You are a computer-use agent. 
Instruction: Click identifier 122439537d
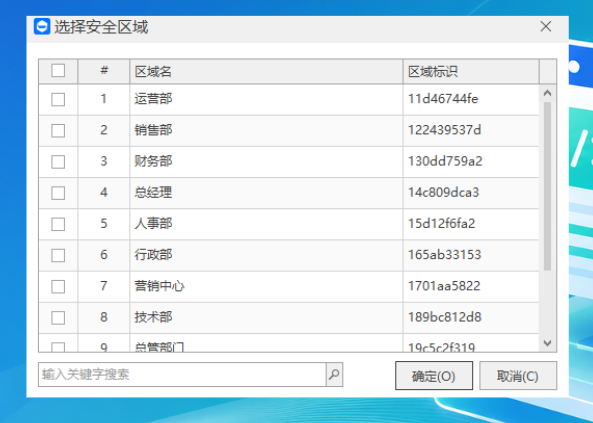444,130
